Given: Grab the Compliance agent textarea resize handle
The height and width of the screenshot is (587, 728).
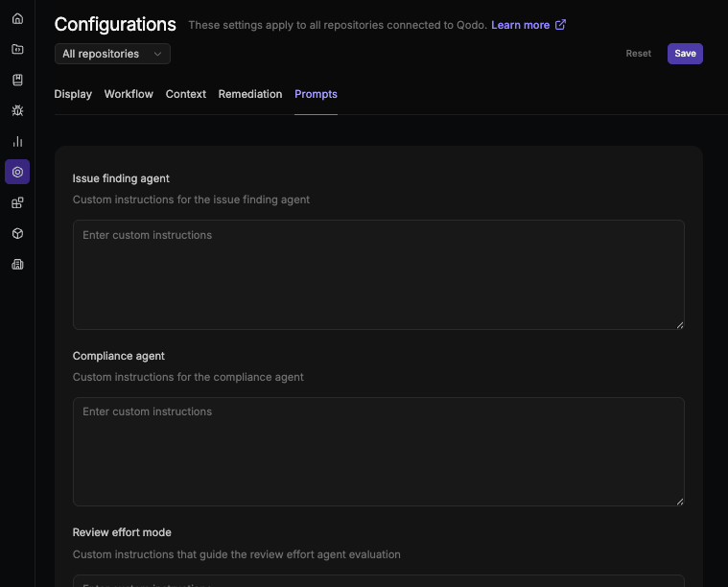Looking at the screenshot, I should [x=680, y=502].
